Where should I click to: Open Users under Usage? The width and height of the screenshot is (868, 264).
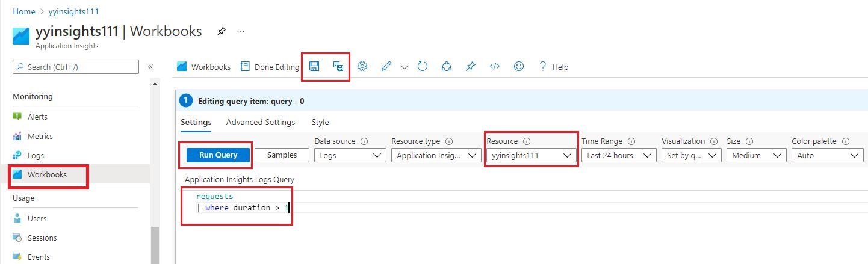point(37,218)
